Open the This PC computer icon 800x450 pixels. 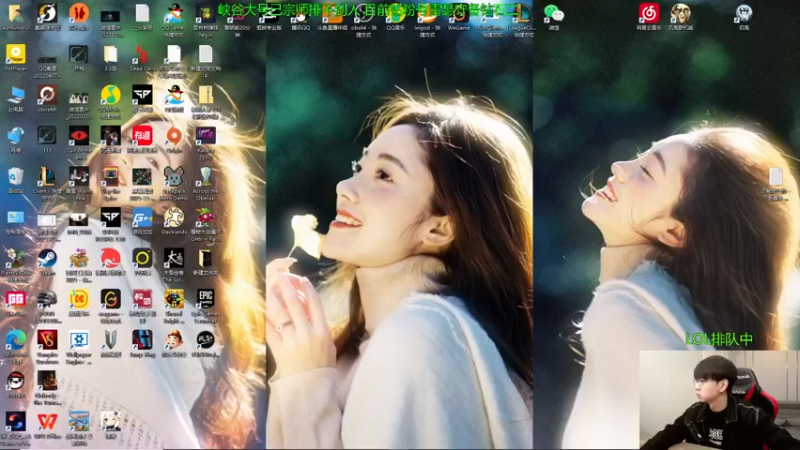point(15,95)
